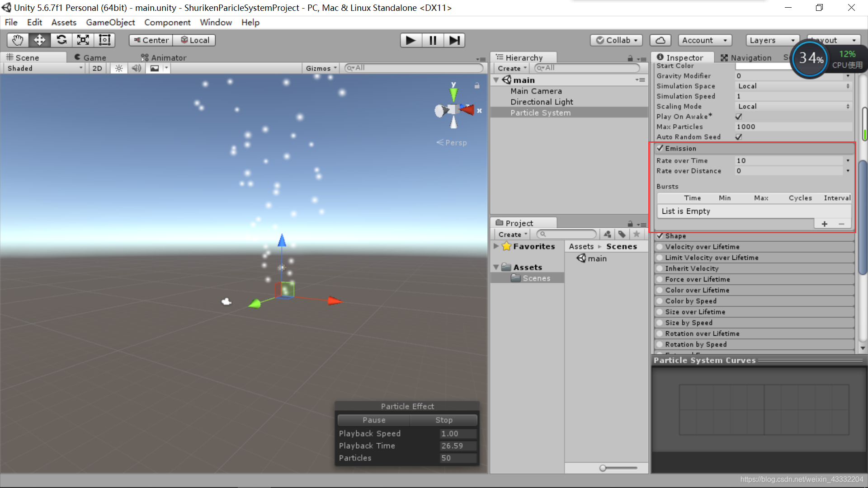868x488 pixels.
Task: Add a burst with plus button
Action: point(825,224)
